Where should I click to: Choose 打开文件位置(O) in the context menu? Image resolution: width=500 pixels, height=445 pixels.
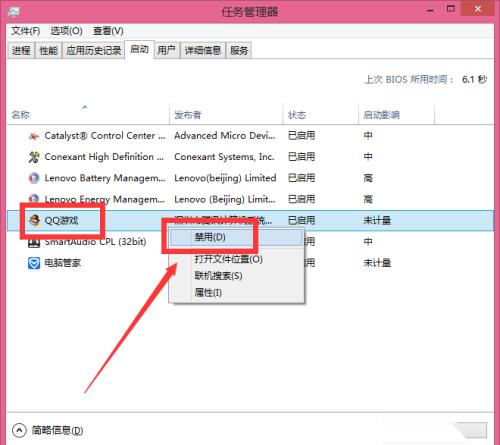tap(237, 259)
